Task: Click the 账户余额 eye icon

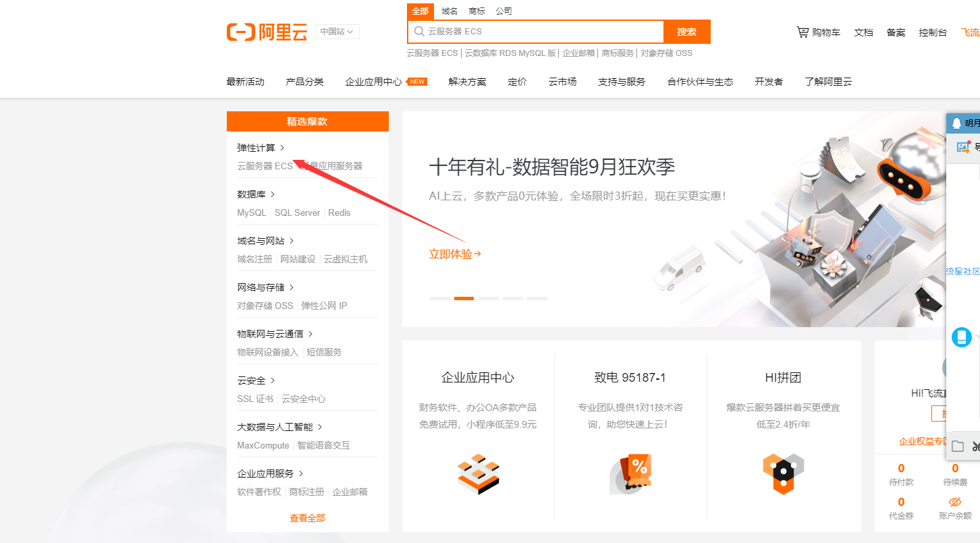Action: (x=954, y=502)
